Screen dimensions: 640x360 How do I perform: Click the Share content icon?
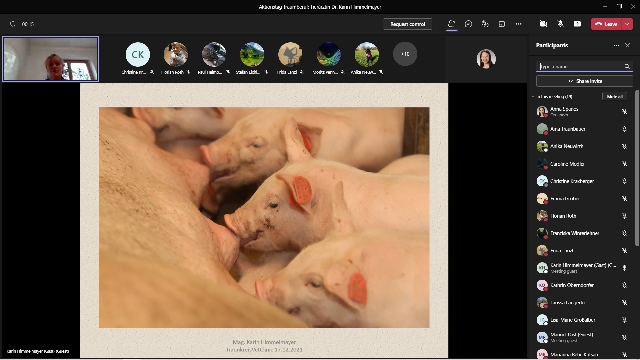pos(577,24)
